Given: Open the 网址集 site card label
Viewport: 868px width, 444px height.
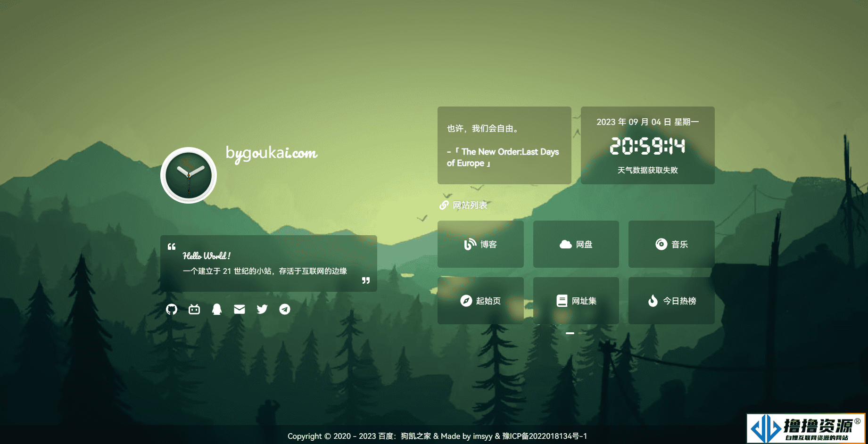Looking at the screenshot, I should pos(584,301).
